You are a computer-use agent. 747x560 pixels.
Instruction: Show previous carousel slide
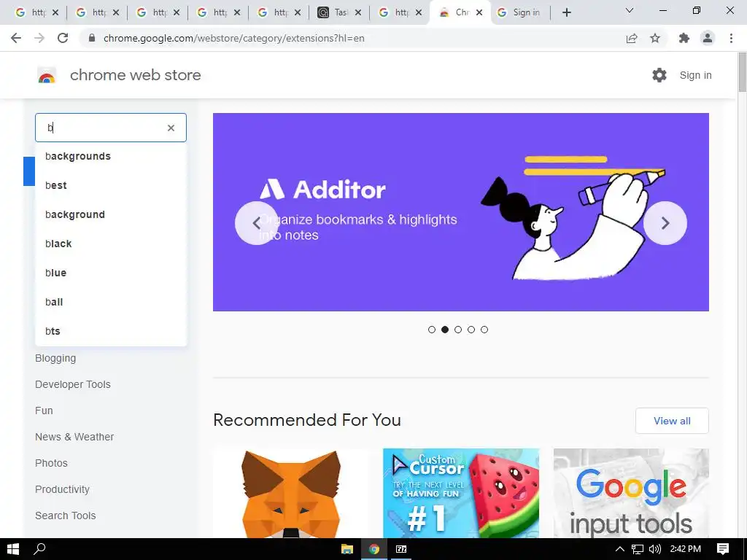point(257,223)
